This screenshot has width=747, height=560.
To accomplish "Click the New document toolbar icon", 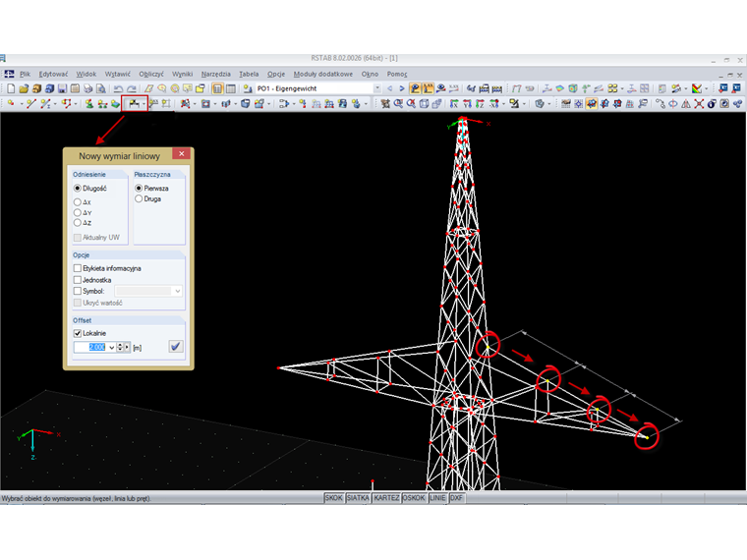I will [x=10, y=88].
